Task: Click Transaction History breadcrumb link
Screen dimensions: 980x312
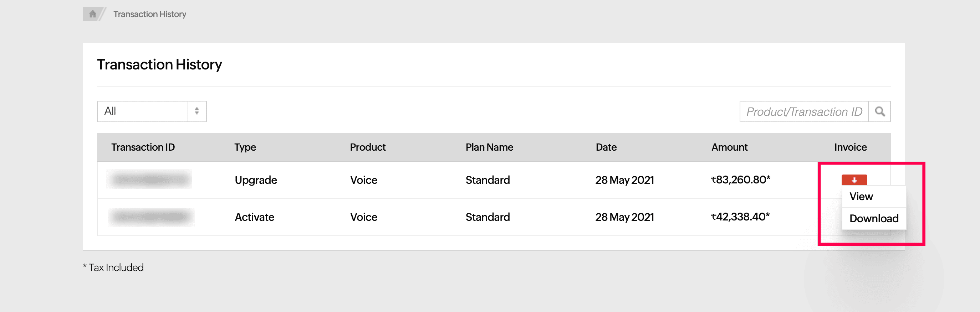Action: [x=149, y=14]
